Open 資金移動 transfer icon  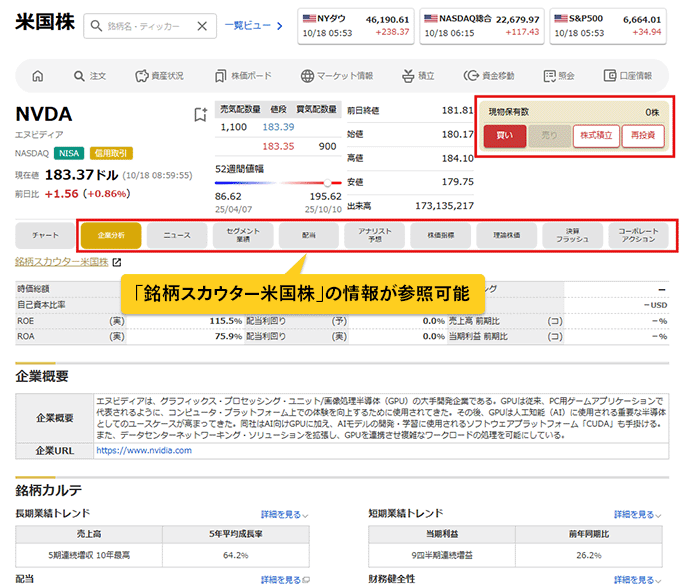[x=471, y=76]
